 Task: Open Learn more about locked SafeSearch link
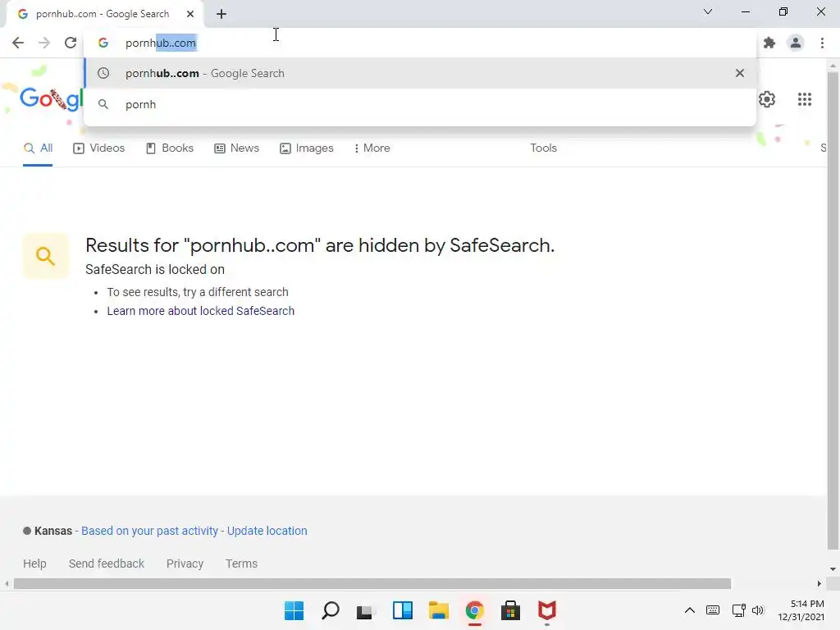pos(200,311)
